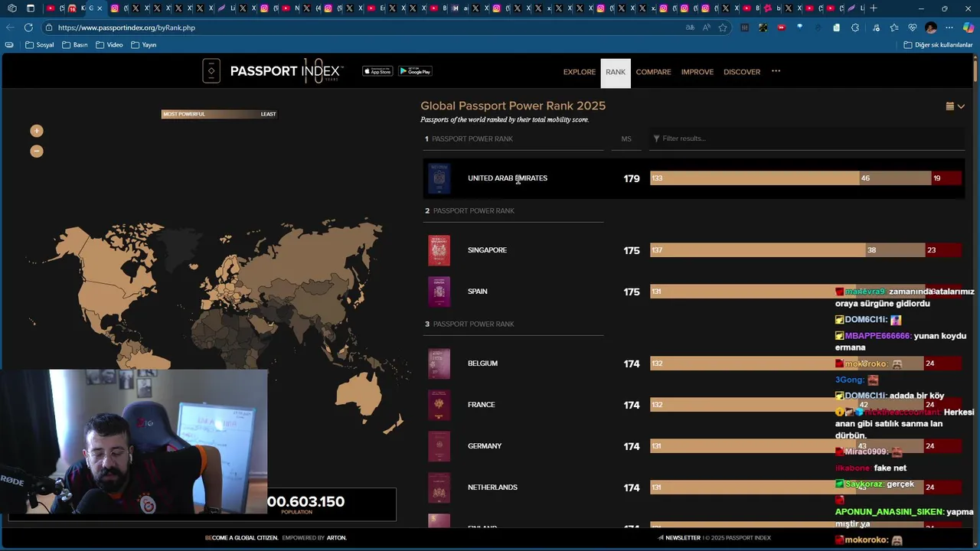Click the France passport cover icon
This screenshot has width=980, height=551.
(x=439, y=405)
